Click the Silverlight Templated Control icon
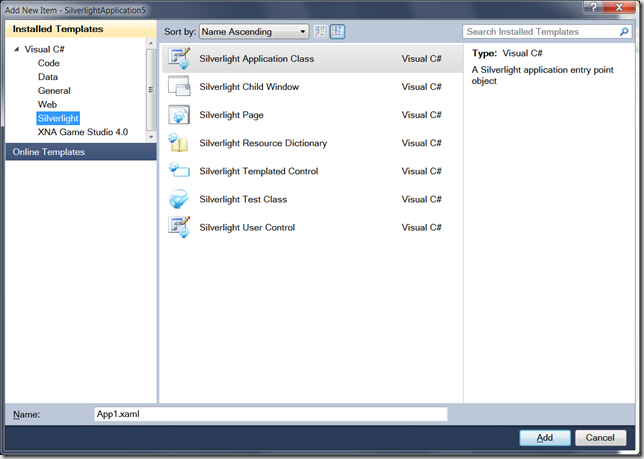644x459 pixels. pos(179,170)
